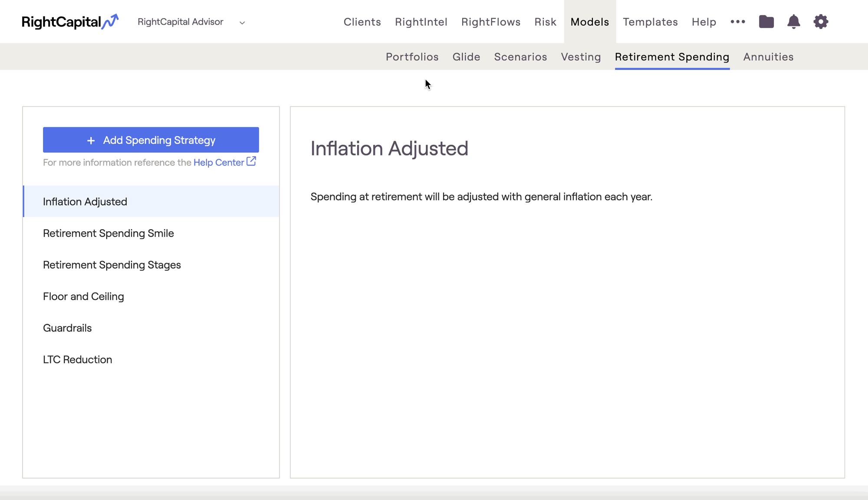Open the more options ellipsis menu
This screenshot has width=868, height=500.
click(x=738, y=22)
